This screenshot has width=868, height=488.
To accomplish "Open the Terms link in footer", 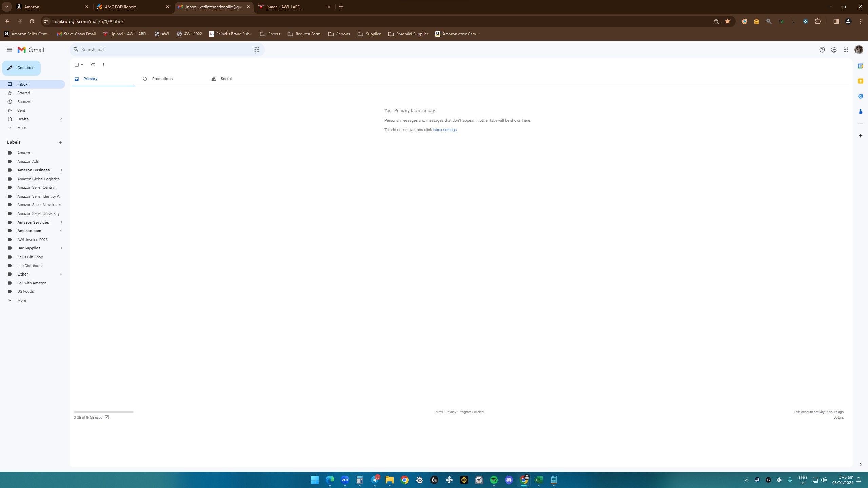I will [x=438, y=412].
